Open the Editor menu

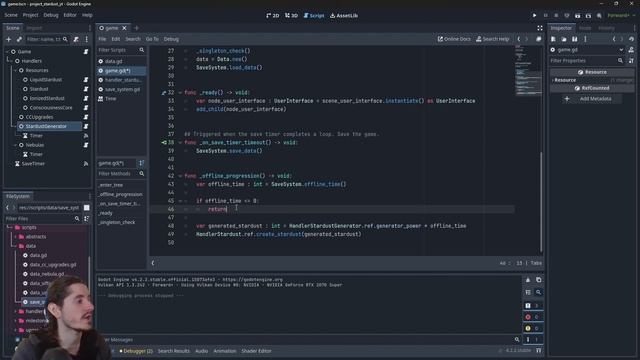click(70, 15)
